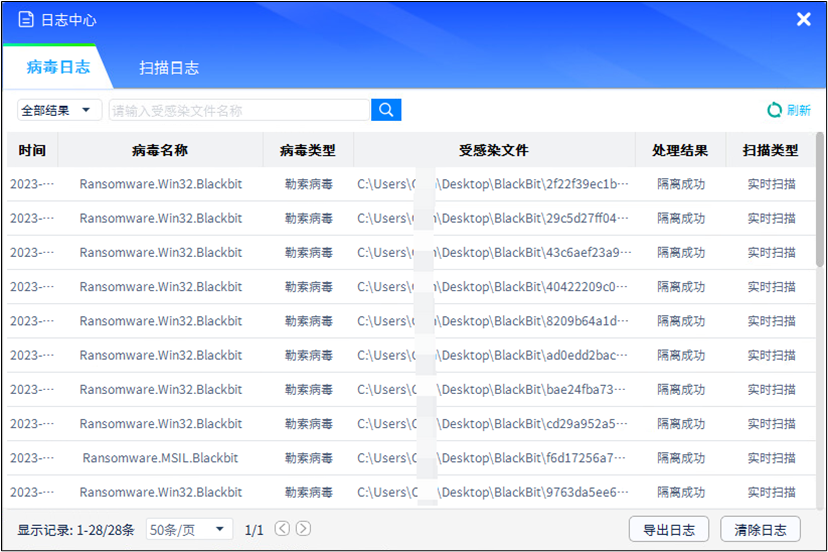Expand the 50条/页 page size dropdown

click(189, 529)
